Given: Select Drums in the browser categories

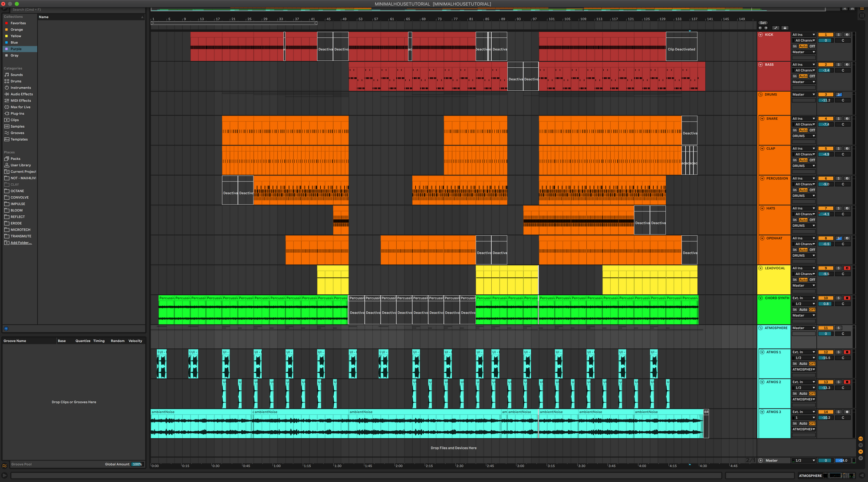Looking at the screenshot, I should tap(16, 81).
